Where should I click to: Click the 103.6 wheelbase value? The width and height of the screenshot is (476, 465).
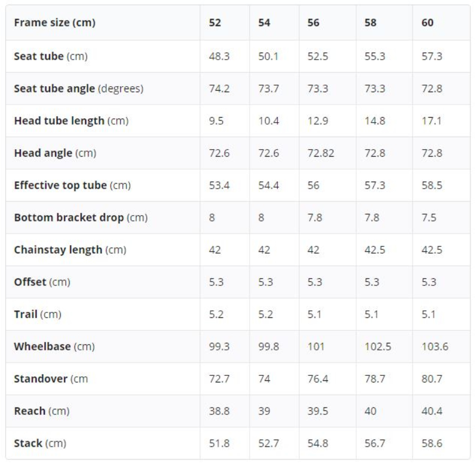coord(435,347)
